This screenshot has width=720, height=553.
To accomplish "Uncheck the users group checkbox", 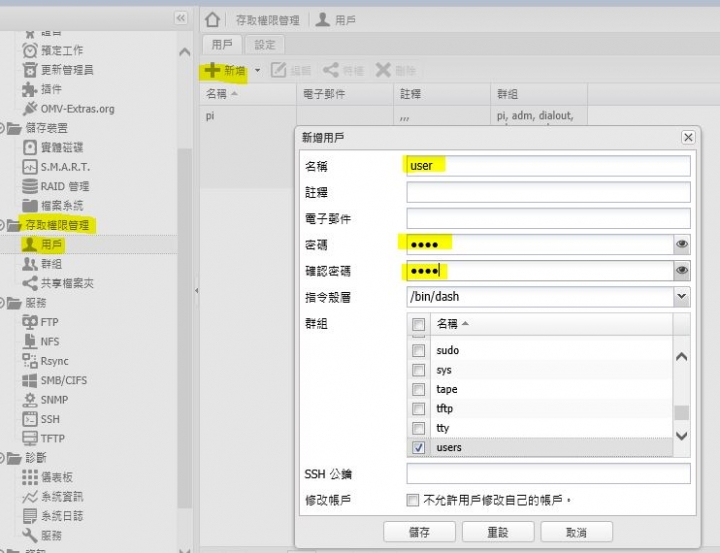I will (x=418, y=447).
